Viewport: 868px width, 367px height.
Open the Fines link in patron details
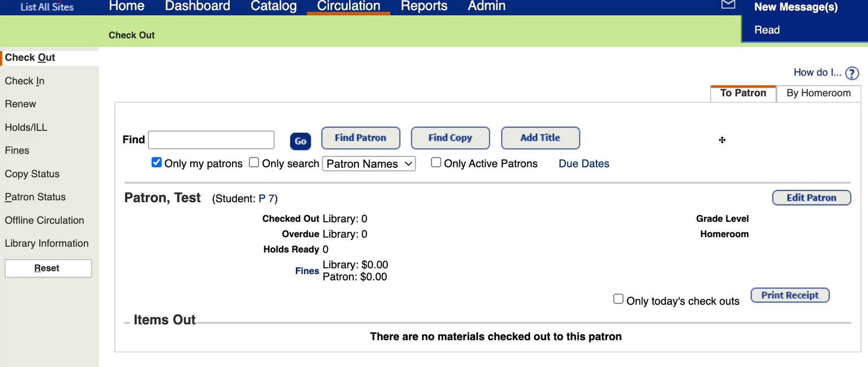click(307, 271)
